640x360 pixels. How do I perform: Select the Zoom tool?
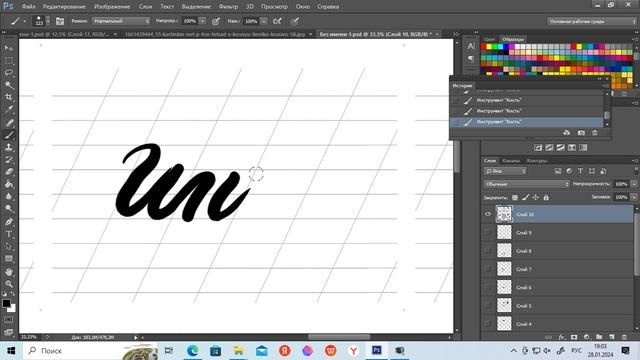point(9,284)
